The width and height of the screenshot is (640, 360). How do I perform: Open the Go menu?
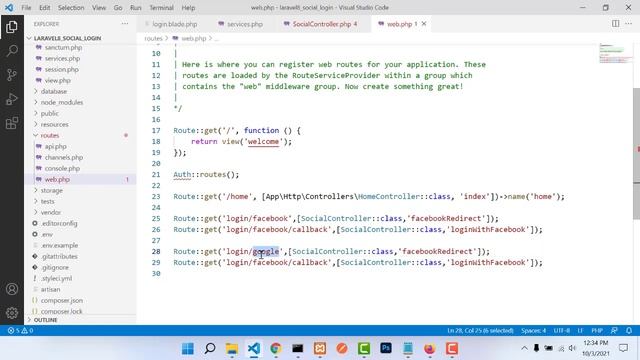pos(118,7)
